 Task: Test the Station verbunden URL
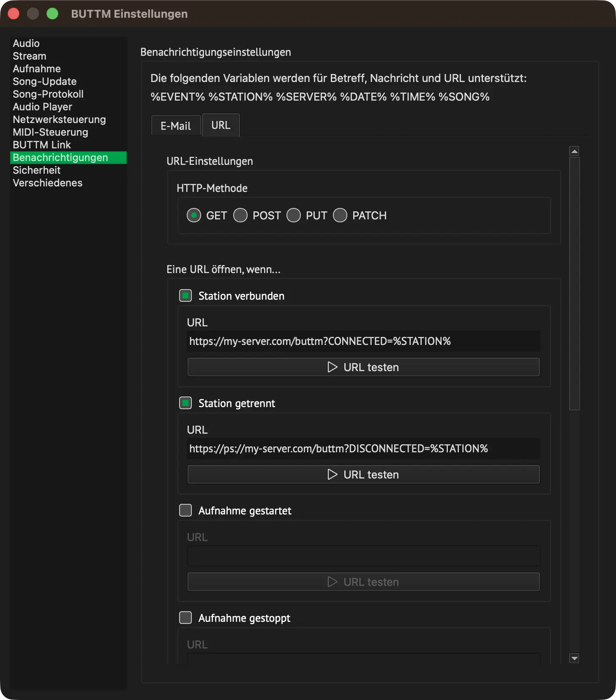[x=364, y=367]
